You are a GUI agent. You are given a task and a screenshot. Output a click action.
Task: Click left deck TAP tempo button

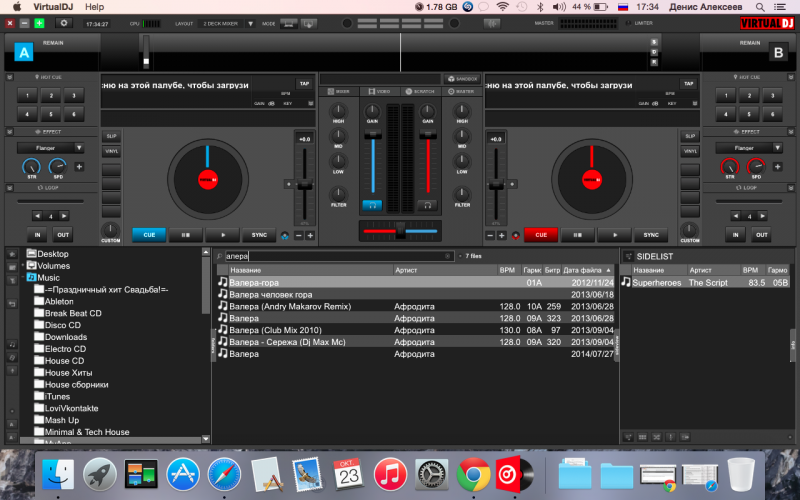[305, 84]
